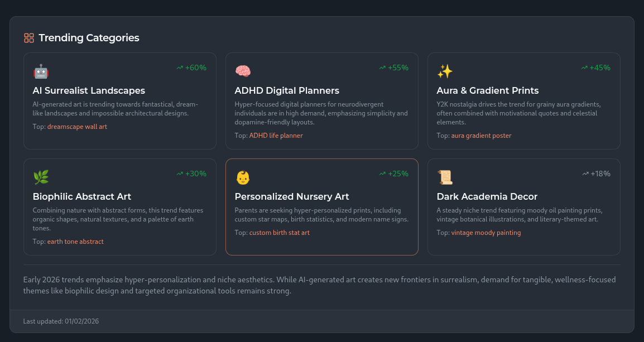Click the Last updated 01/02/2026 text
The width and height of the screenshot is (644, 342).
60,321
